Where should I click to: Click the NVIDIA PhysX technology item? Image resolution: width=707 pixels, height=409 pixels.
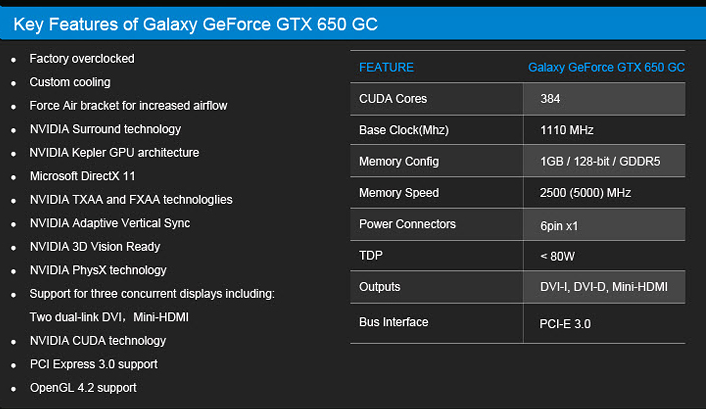click(x=98, y=270)
